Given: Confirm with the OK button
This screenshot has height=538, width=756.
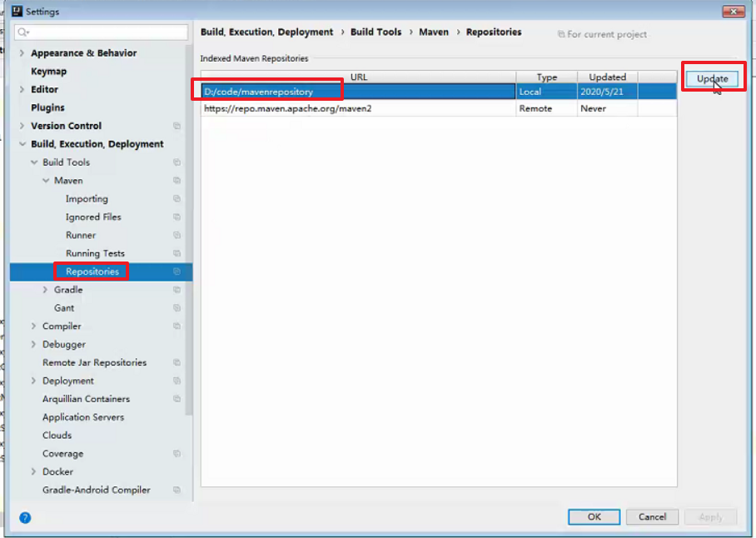Looking at the screenshot, I should coord(594,517).
